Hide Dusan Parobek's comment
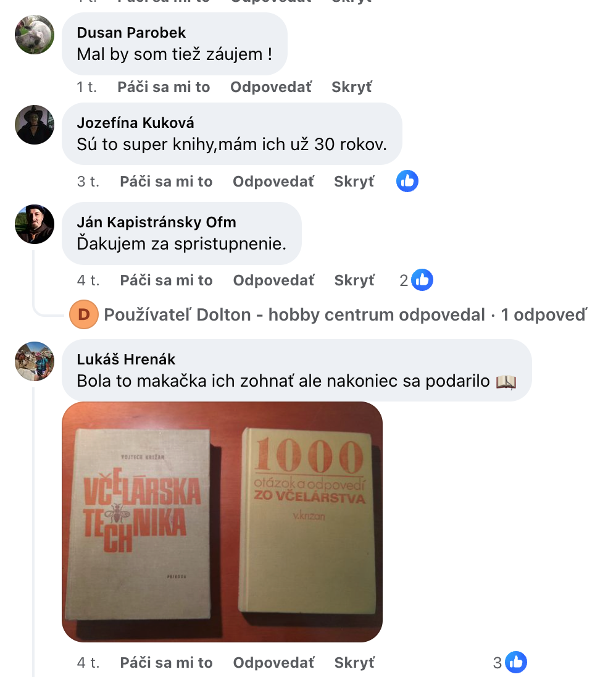Screen dimensions: 616x677 coord(352,87)
